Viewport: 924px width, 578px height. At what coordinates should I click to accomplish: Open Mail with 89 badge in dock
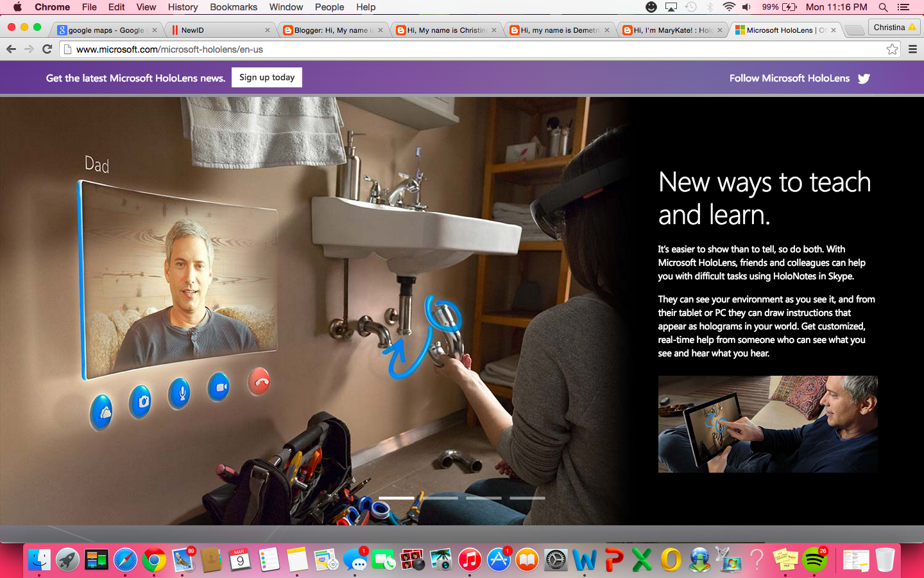point(183,560)
